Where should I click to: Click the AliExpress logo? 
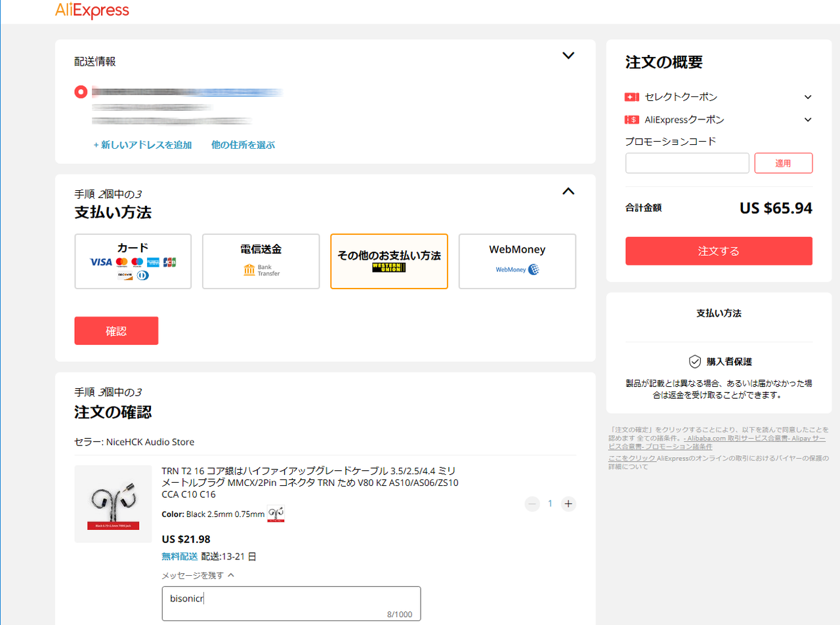point(92,10)
